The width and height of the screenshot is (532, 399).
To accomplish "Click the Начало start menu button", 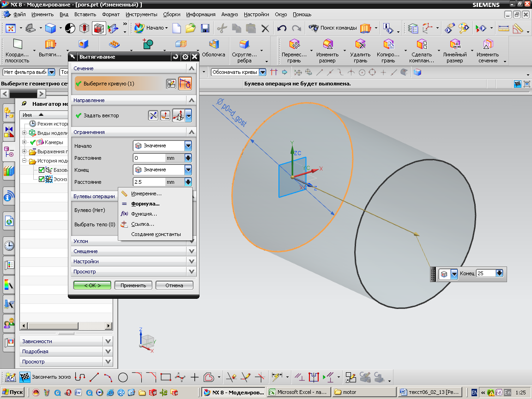I will [x=151, y=28].
